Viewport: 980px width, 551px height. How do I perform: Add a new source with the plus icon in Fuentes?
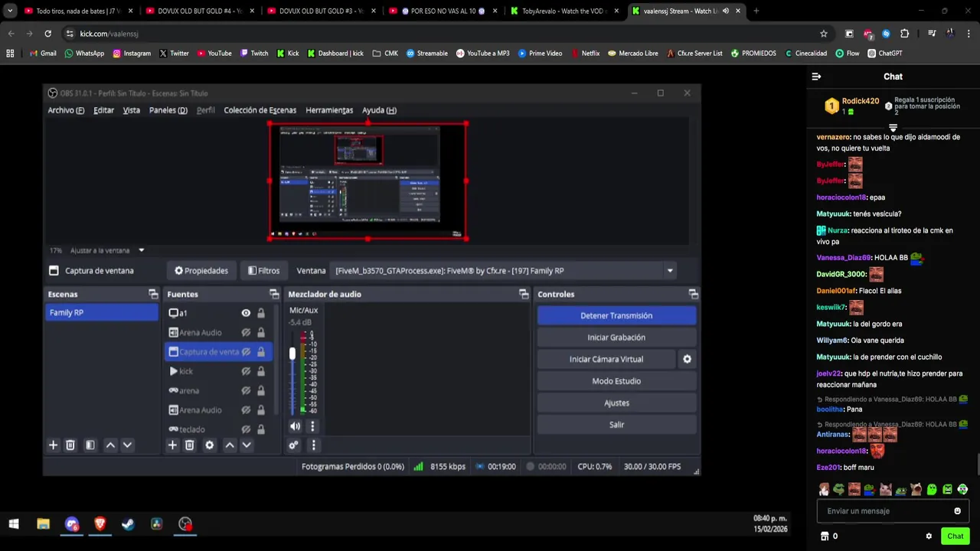172,445
